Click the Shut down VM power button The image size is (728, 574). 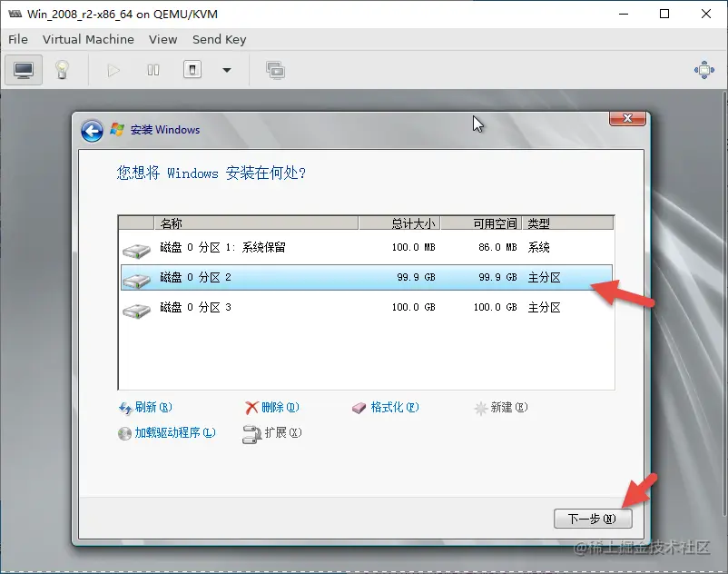click(192, 70)
